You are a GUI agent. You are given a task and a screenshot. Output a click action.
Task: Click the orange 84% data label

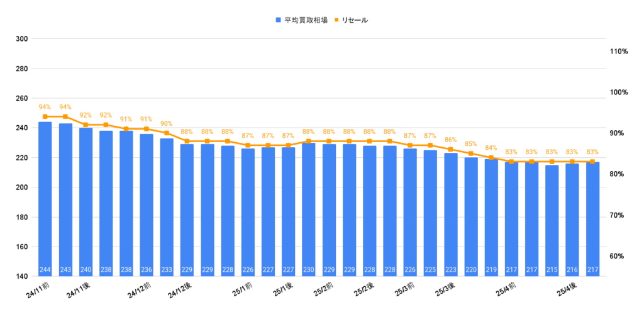point(491,148)
